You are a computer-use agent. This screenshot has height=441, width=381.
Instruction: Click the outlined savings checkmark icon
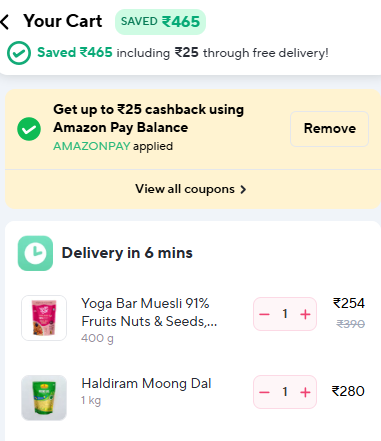click(x=19, y=53)
